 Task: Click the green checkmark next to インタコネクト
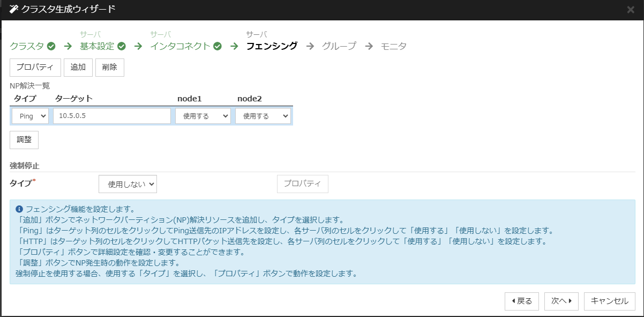[218, 46]
